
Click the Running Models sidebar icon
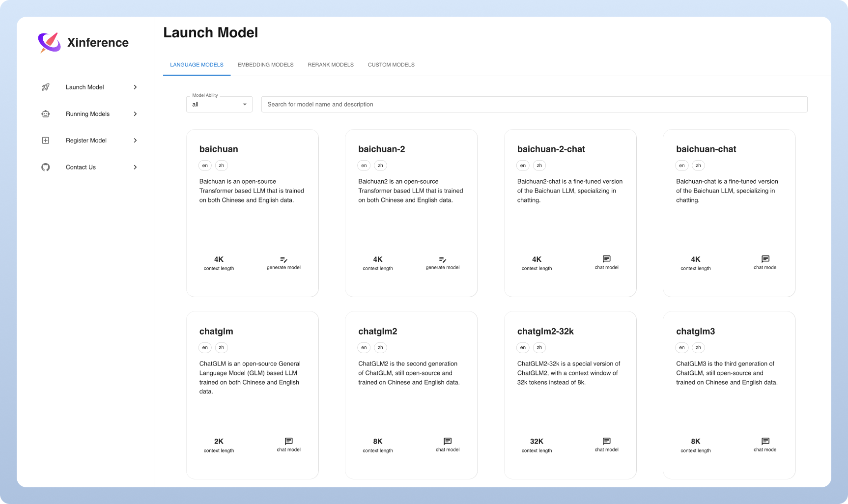click(x=45, y=113)
